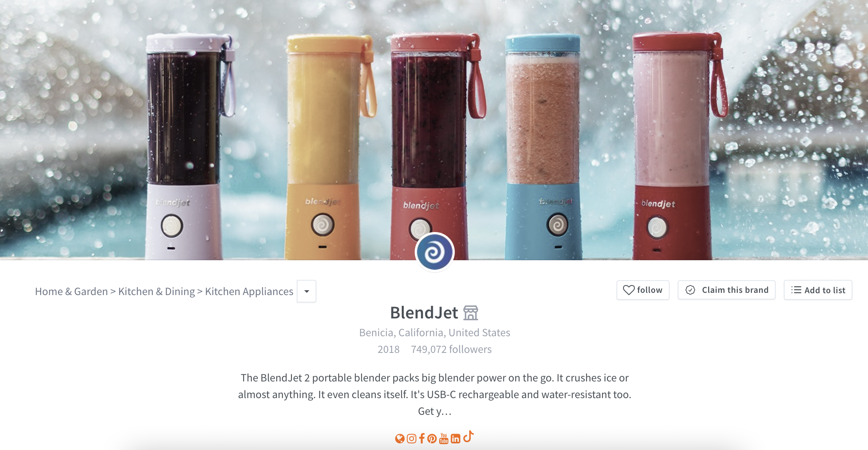Toggle follow with the heart button

click(643, 290)
